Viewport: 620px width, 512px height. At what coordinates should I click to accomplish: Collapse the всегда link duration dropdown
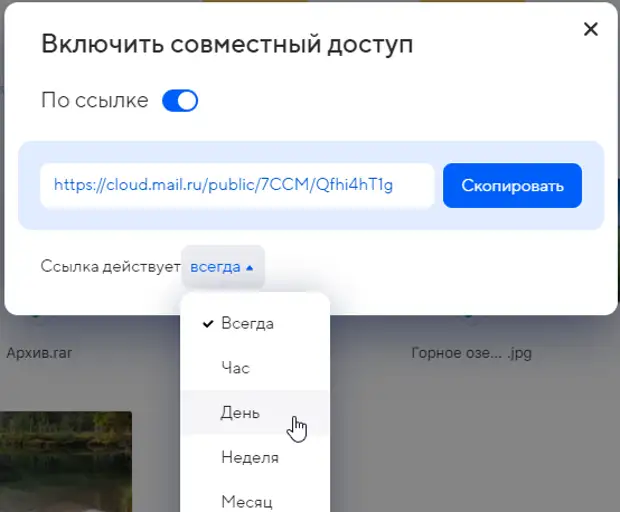tap(223, 267)
